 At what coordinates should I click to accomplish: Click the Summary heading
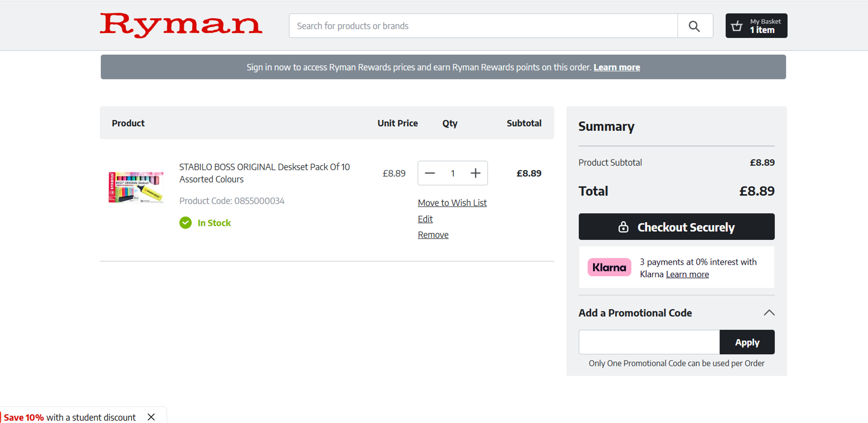coord(606,126)
